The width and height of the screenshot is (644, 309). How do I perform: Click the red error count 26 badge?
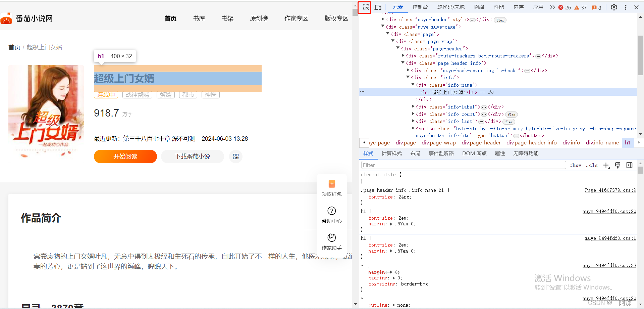click(x=565, y=7)
